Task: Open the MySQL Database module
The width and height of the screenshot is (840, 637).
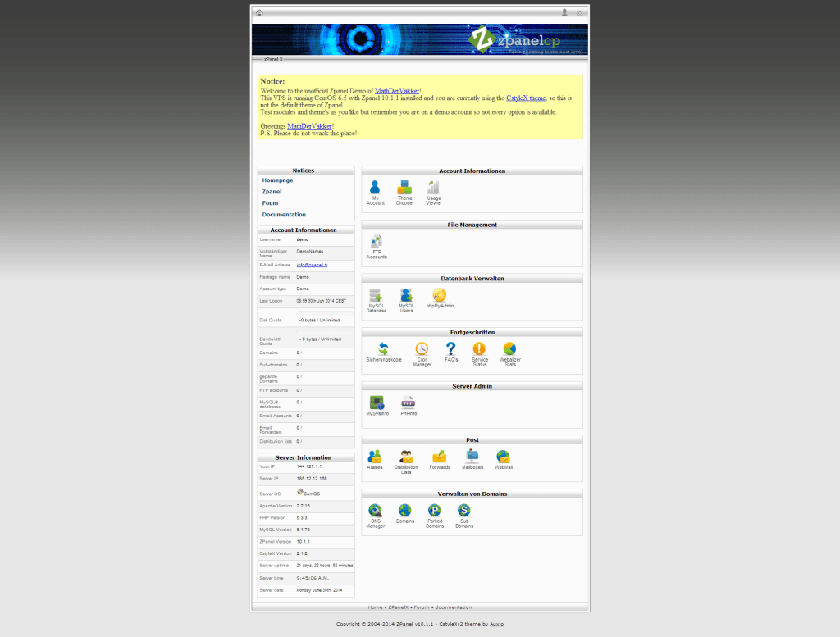Action: coord(376,300)
